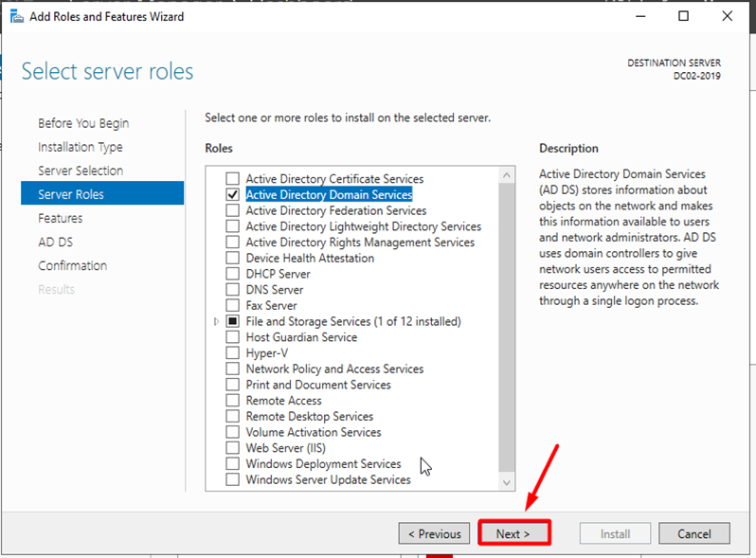The height and width of the screenshot is (558, 756).
Task: Go to Before You Begin step
Action: [x=83, y=123]
